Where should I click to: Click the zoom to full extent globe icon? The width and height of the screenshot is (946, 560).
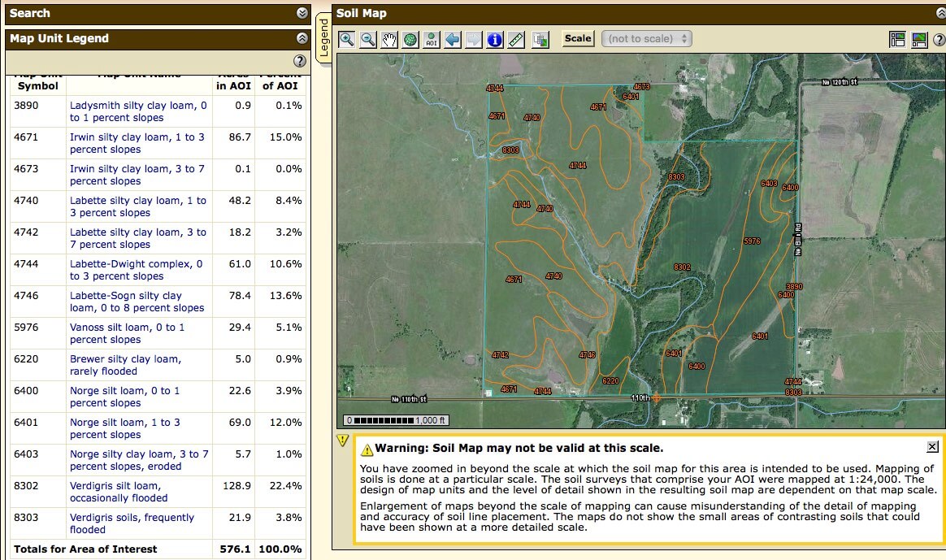click(x=410, y=39)
